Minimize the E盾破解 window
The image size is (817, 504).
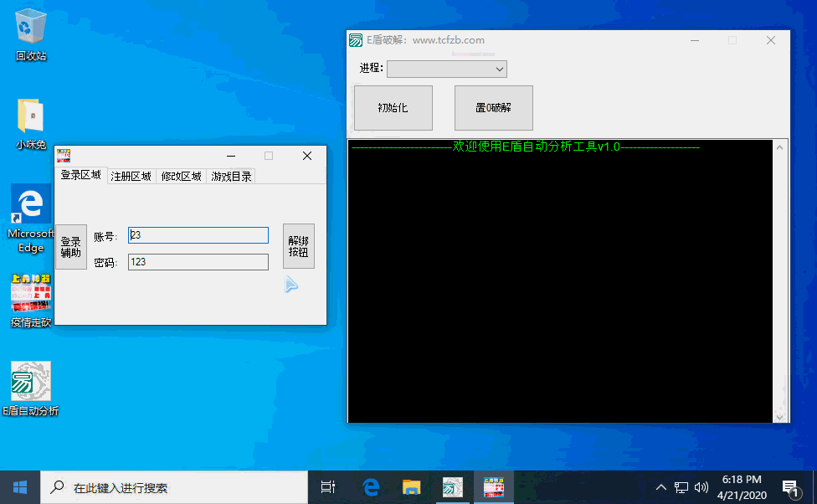click(x=695, y=40)
